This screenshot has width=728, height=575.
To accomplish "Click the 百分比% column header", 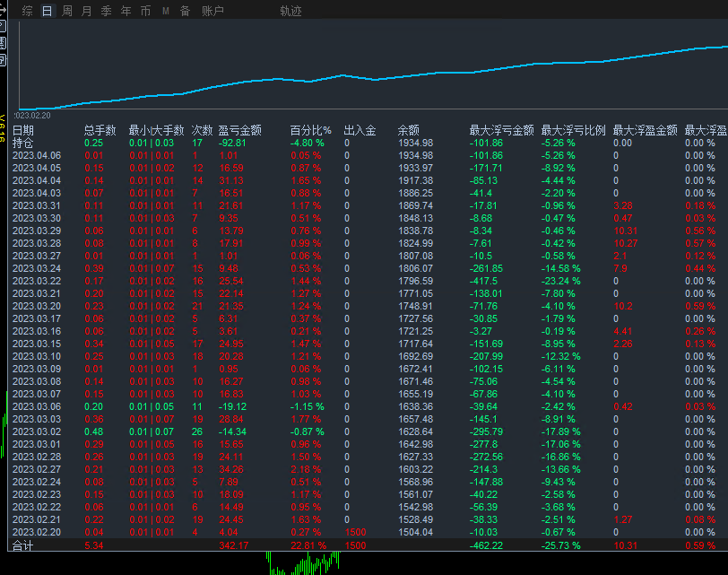I will (311, 130).
